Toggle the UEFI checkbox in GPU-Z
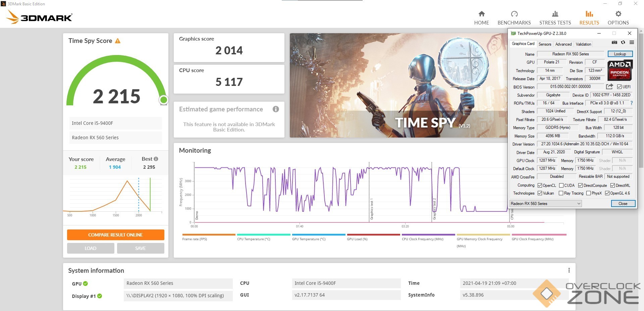 coord(619,87)
